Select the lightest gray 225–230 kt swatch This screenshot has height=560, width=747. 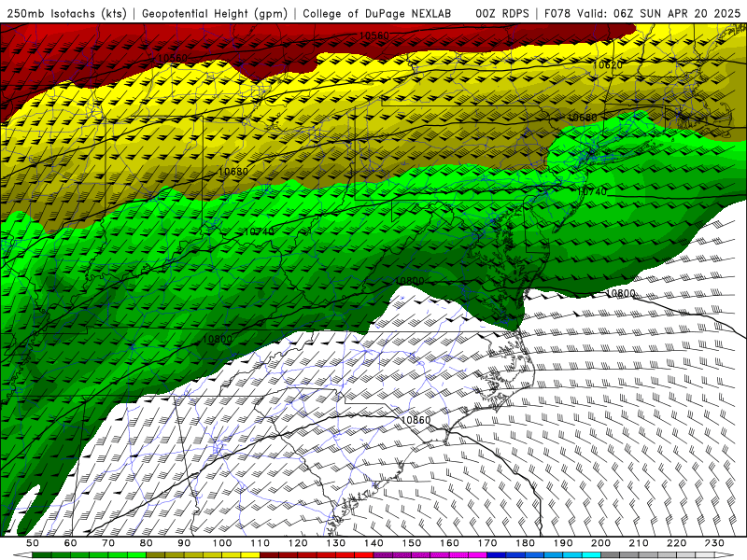pos(706,555)
